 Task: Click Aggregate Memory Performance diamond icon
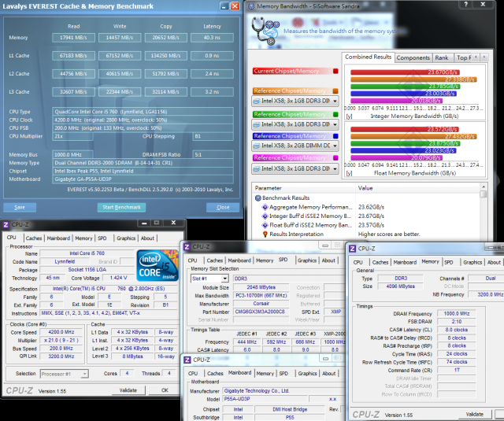(x=265, y=207)
